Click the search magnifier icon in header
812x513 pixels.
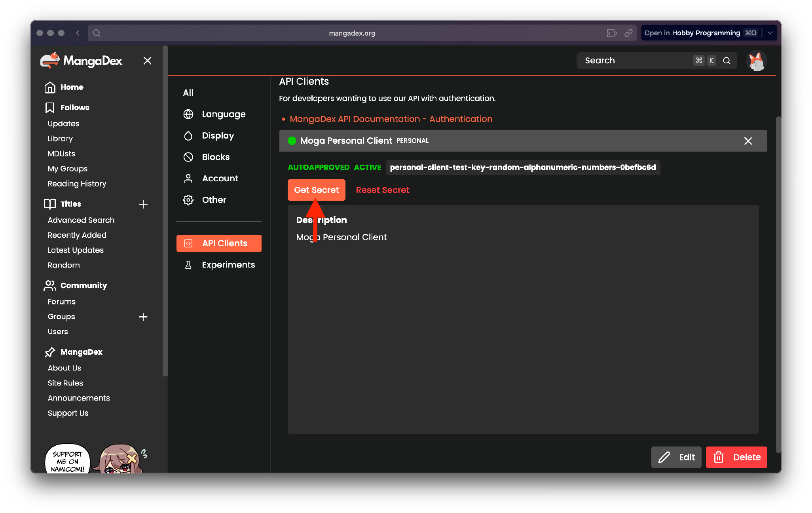click(x=727, y=61)
